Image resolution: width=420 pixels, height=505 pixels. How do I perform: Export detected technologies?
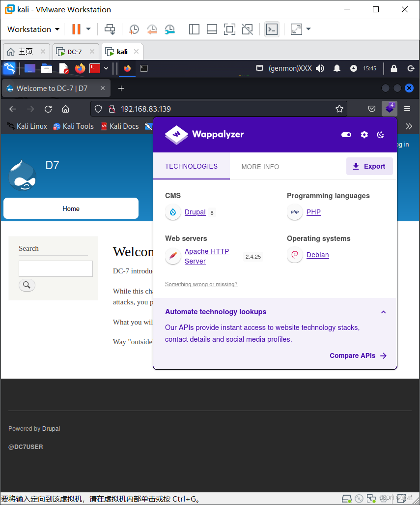[369, 166]
